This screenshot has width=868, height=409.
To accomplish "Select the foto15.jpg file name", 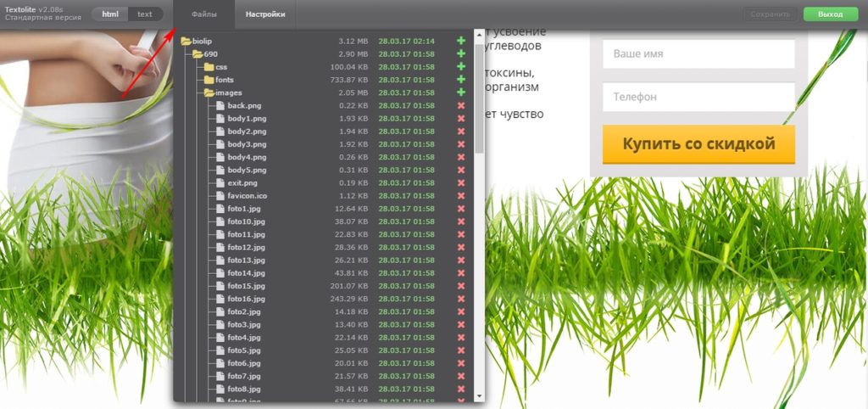I will (247, 286).
